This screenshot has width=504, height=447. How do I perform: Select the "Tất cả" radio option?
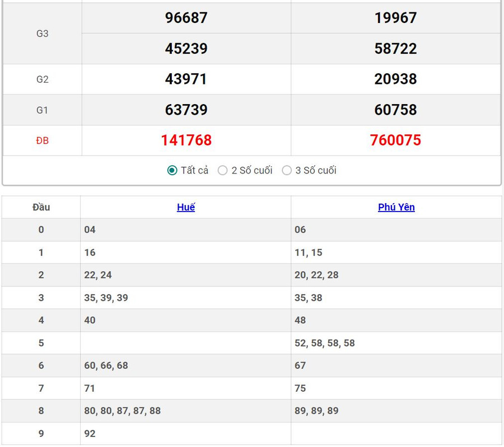172,171
